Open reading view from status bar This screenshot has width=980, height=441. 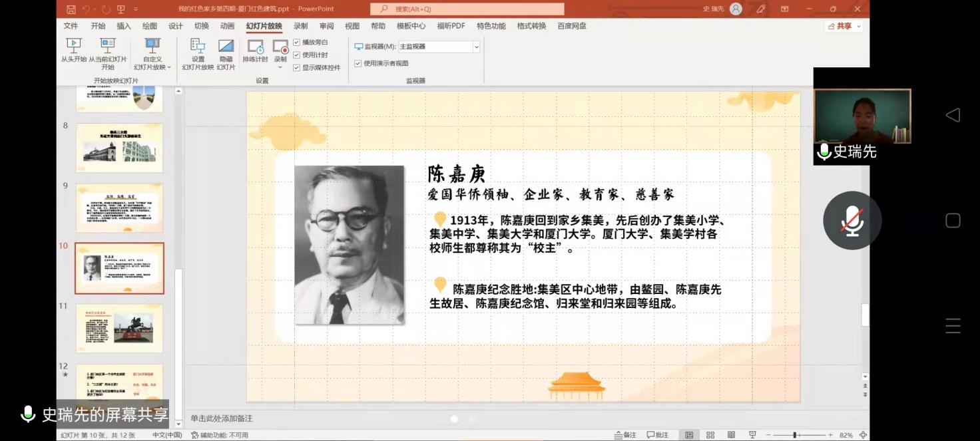click(731, 435)
